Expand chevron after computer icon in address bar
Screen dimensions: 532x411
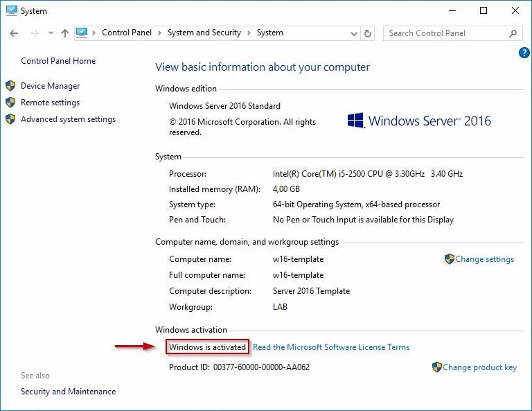tap(94, 33)
